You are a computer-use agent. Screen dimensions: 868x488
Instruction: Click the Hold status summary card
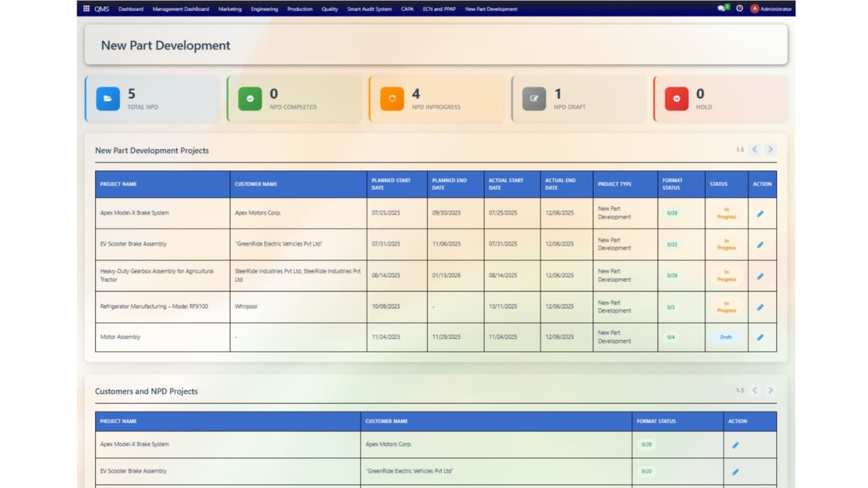tap(720, 99)
